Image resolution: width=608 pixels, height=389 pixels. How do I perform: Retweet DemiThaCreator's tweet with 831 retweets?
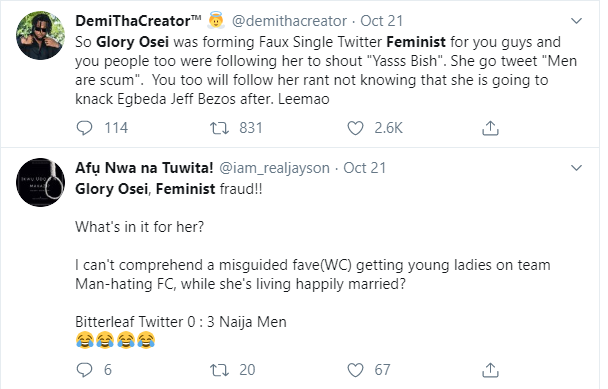[x=219, y=128]
